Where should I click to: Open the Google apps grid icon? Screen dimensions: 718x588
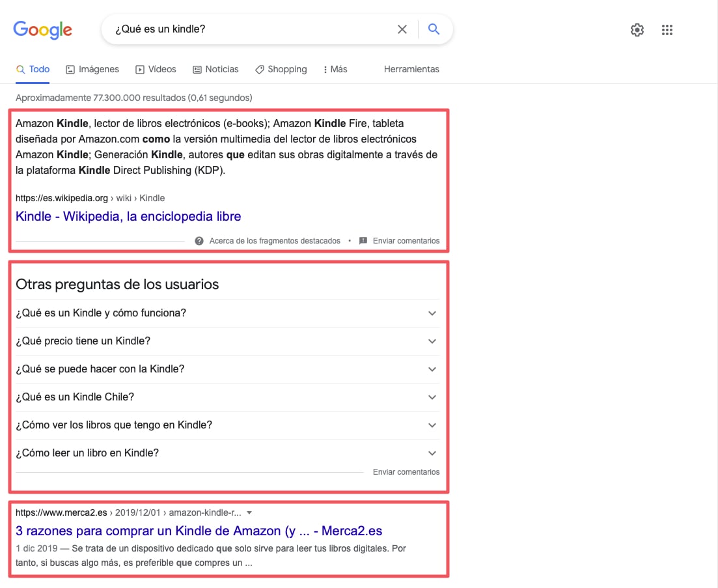point(667,30)
